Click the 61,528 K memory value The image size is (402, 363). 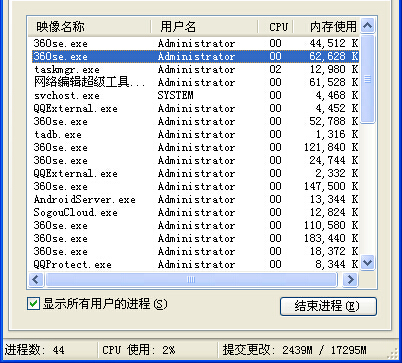point(334,82)
